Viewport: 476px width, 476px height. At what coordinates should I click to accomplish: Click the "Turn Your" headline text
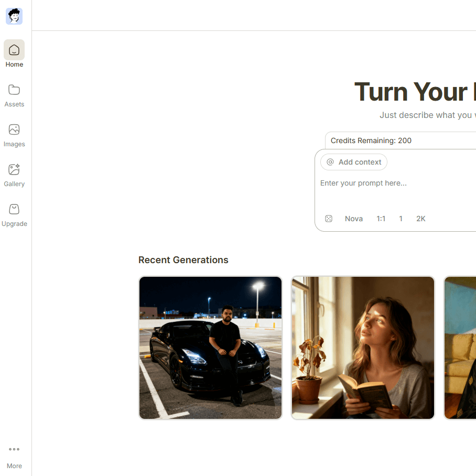coord(410,92)
